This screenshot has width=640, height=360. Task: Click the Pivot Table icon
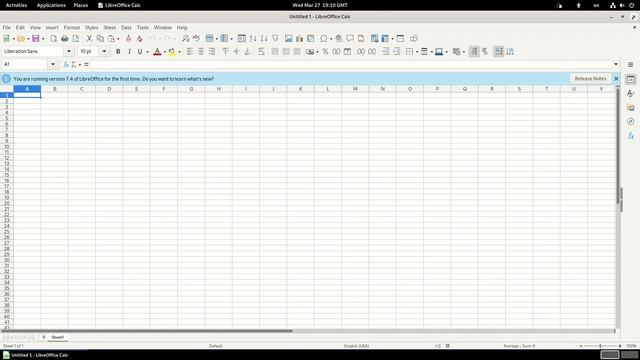point(311,38)
